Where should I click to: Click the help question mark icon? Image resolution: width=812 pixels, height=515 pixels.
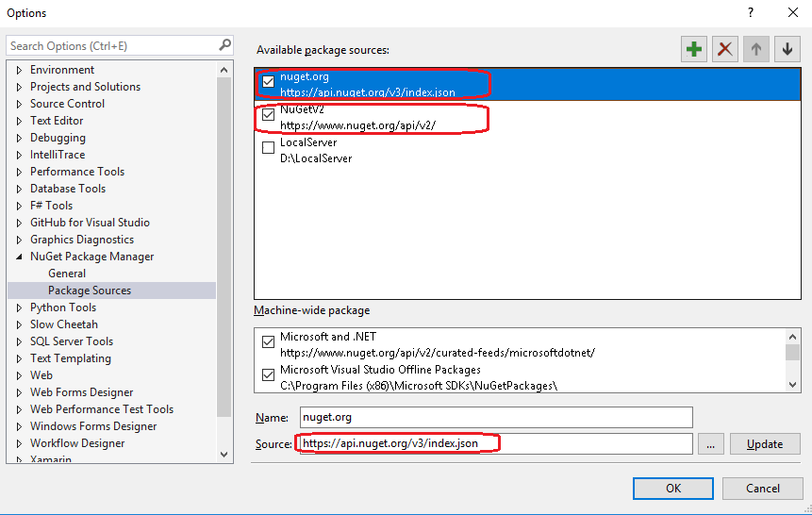(751, 13)
